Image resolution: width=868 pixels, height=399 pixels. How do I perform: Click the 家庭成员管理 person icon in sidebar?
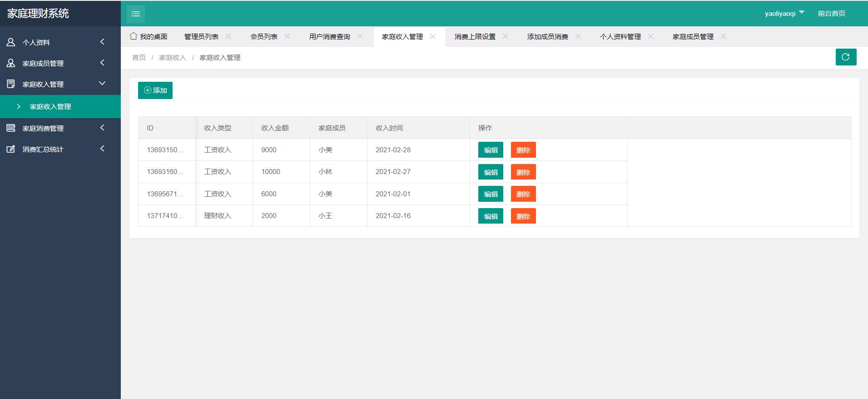click(x=11, y=63)
